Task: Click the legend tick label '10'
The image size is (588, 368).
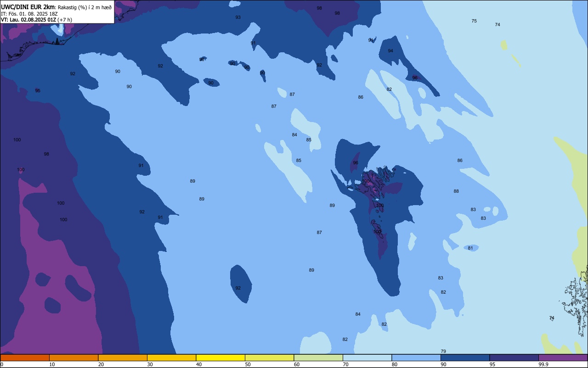Action: pyautogui.click(x=52, y=364)
